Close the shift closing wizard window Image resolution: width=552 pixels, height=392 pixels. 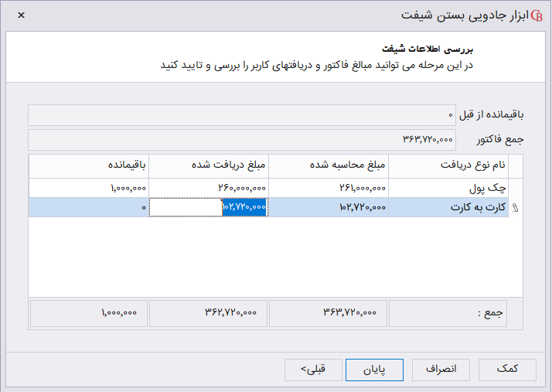20,15
